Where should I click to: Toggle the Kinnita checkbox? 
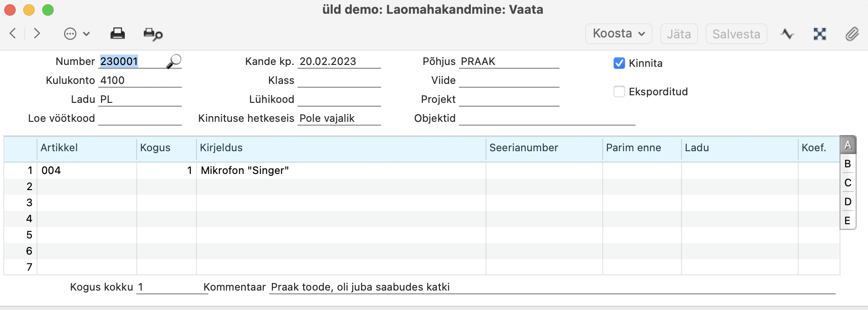click(619, 63)
